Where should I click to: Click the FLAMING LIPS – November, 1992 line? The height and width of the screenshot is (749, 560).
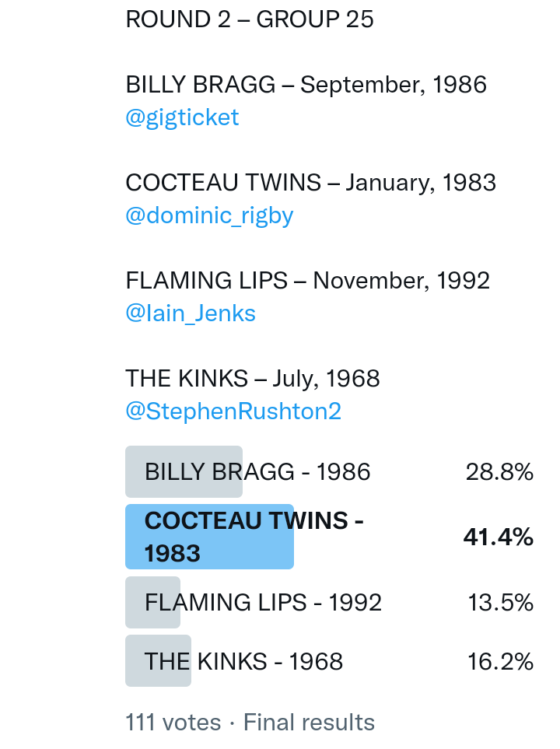[x=307, y=281]
